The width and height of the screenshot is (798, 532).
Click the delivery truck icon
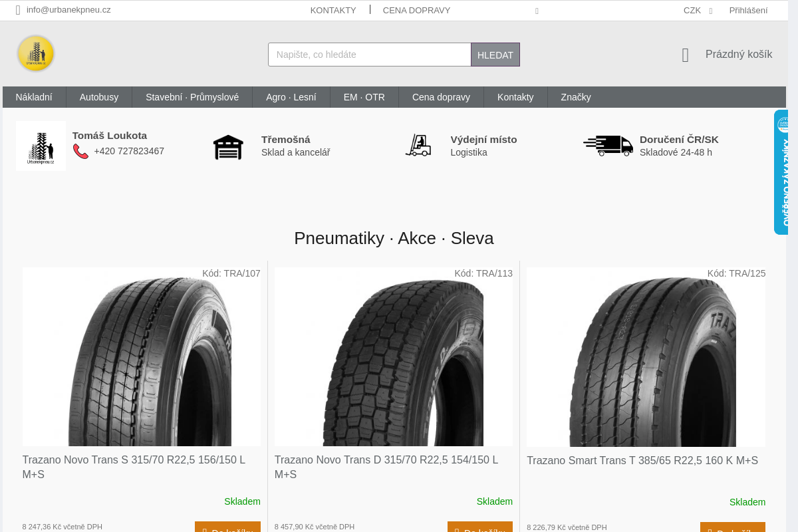(608, 145)
